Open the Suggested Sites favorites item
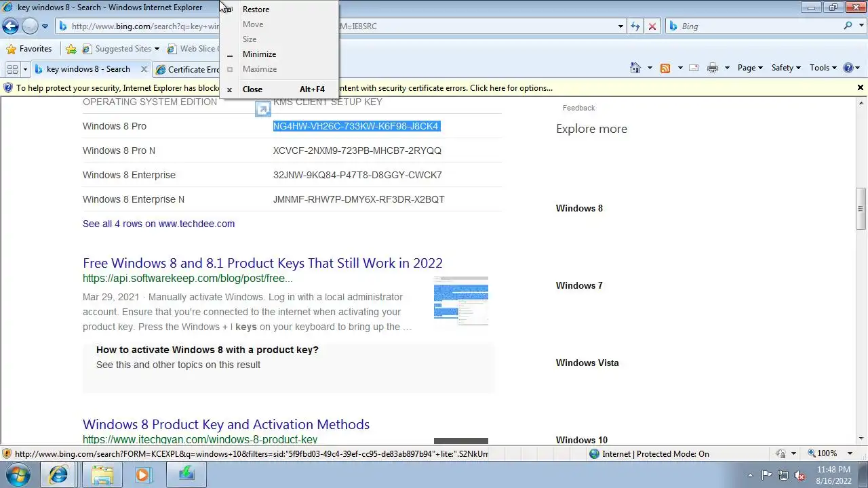This screenshot has height=488, width=868. [121, 49]
